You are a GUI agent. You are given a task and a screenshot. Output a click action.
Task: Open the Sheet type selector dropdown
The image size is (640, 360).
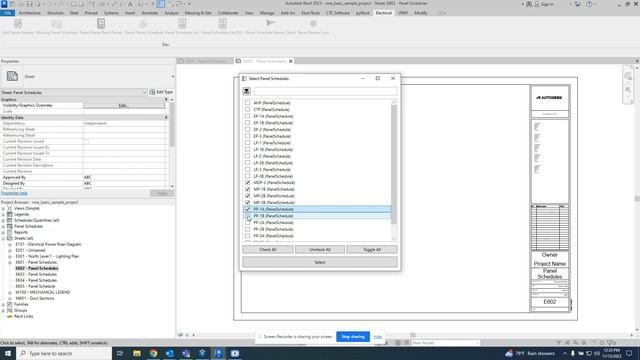click(173, 76)
